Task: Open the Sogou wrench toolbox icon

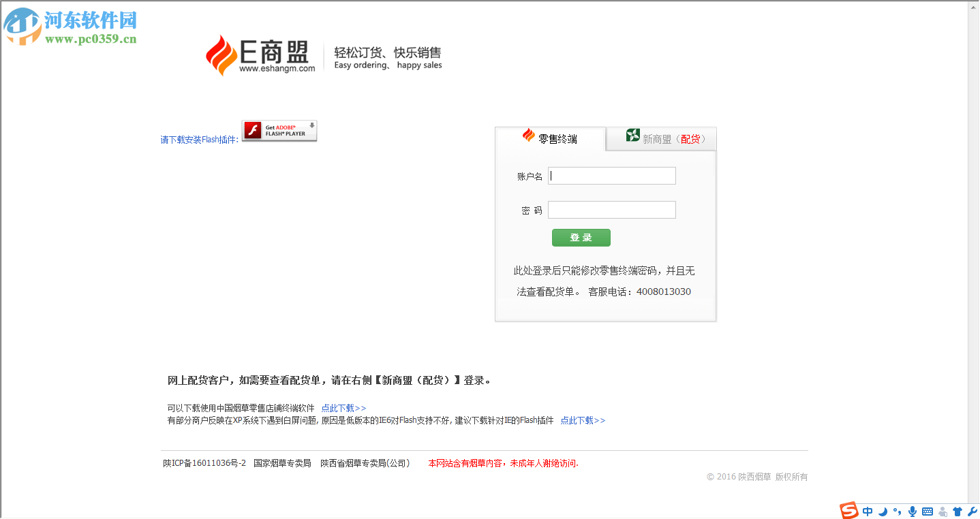Action: click(973, 512)
